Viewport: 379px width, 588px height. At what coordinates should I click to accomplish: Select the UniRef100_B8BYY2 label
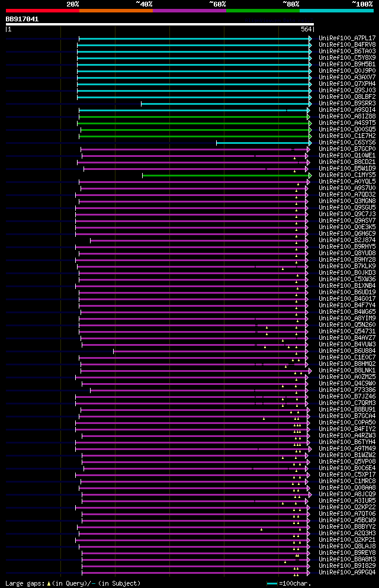[347, 526]
